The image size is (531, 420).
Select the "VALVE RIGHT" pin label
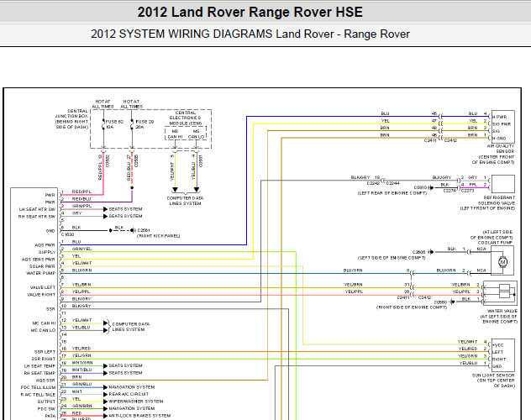coord(41,295)
